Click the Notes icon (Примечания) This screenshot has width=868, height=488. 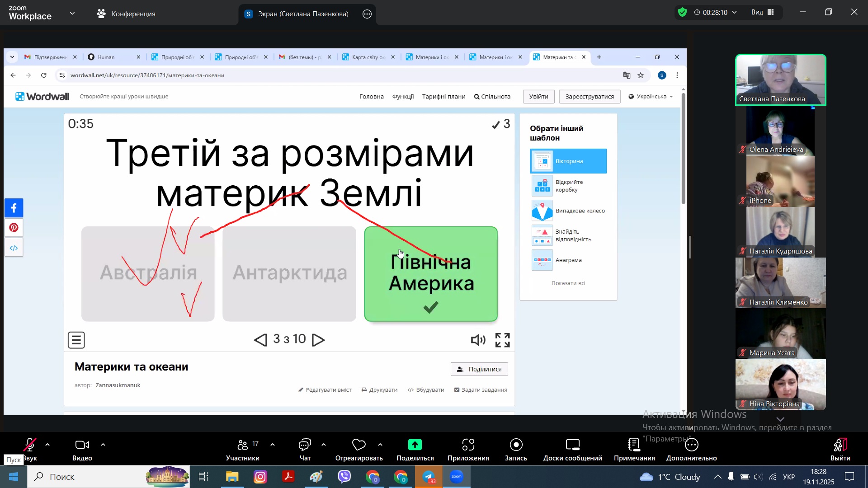(634, 445)
